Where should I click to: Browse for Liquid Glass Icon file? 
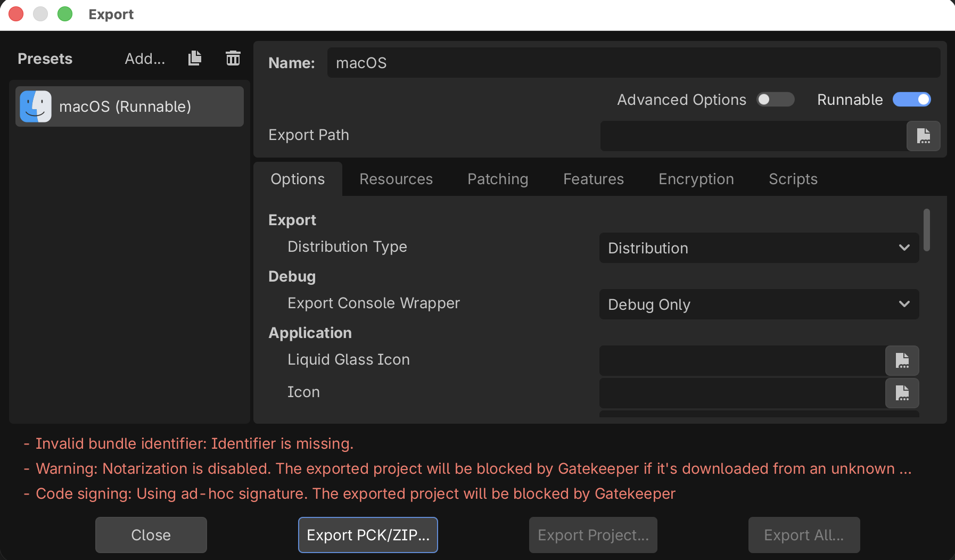(x=902, y=360)
